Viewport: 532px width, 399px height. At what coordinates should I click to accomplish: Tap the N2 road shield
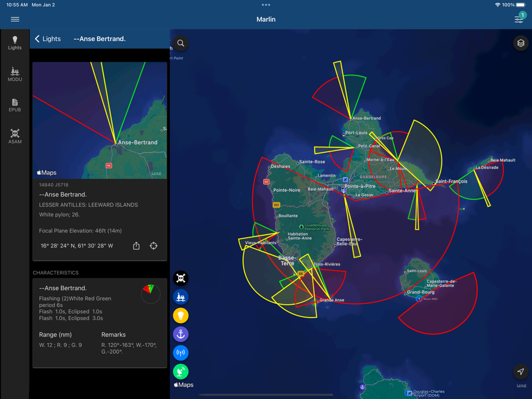click(267, 182)
